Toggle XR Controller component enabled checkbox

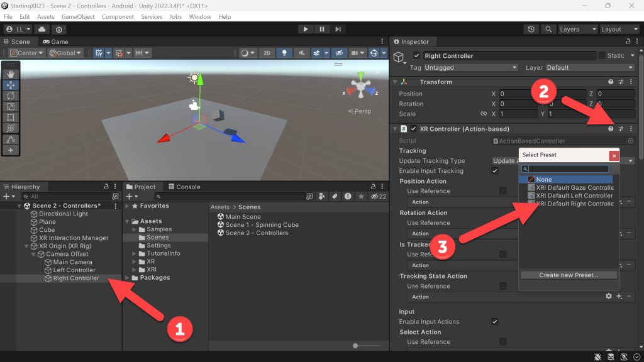414,129
